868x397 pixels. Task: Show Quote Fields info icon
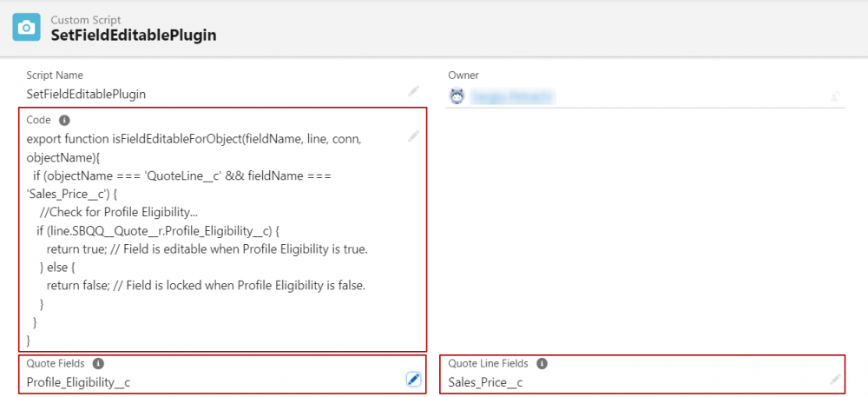point(98,364)
